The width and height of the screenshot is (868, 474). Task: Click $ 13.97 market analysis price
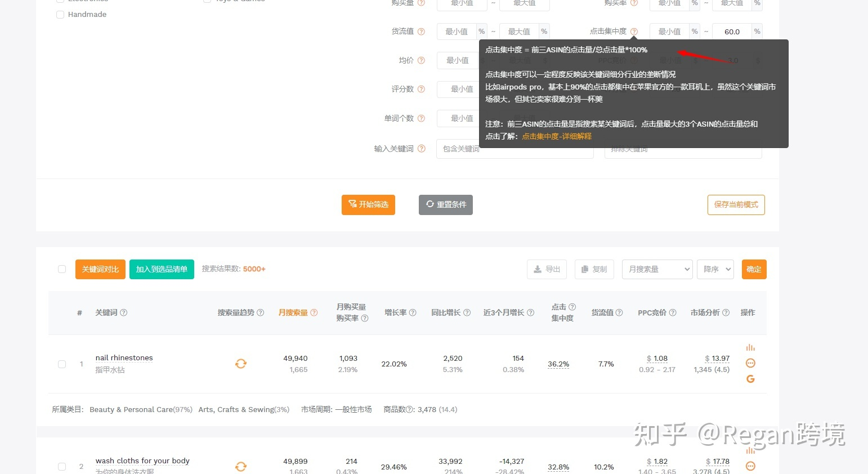(717, 359)
